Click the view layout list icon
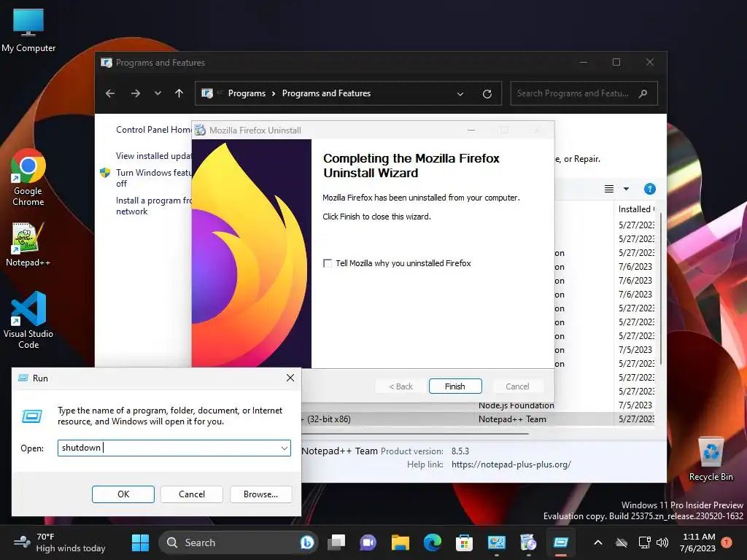Screen dimensions: 747x560 [609, 189]
